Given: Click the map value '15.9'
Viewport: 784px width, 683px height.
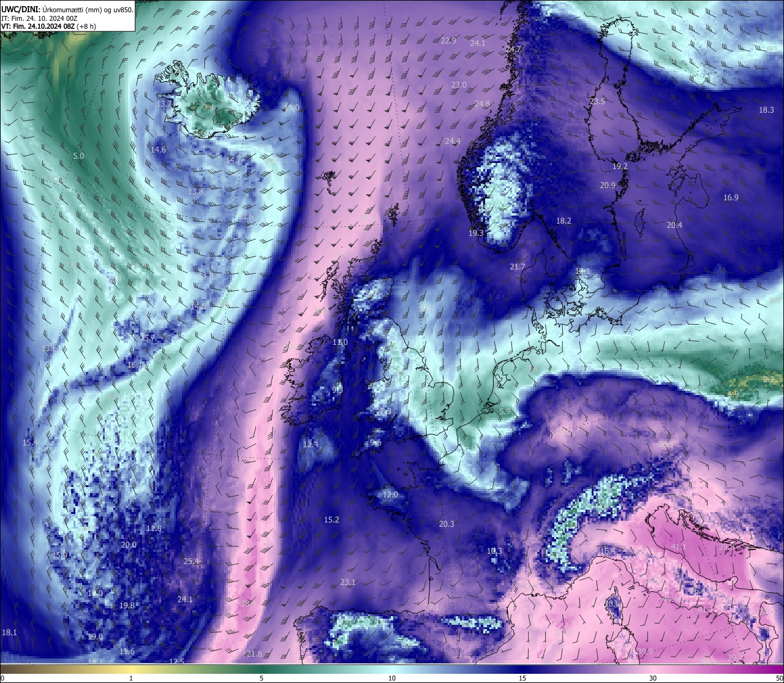Looking at the screenshot, I should (59, 555).
